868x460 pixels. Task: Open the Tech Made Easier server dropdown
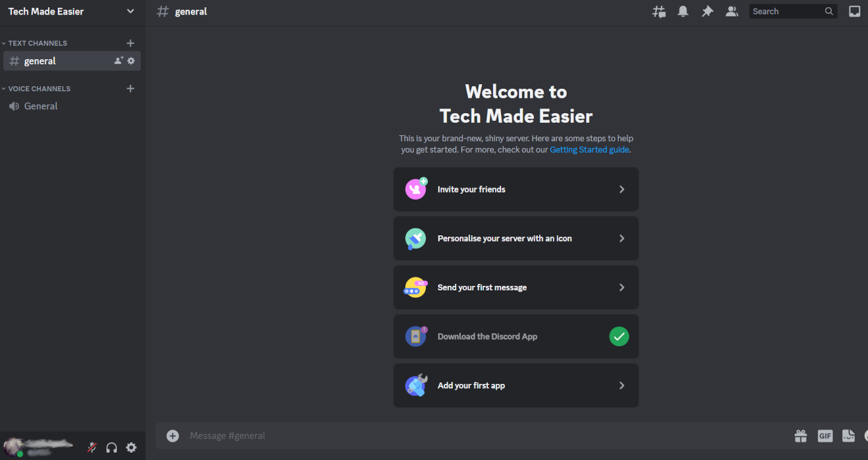click(x=72, y=11)
